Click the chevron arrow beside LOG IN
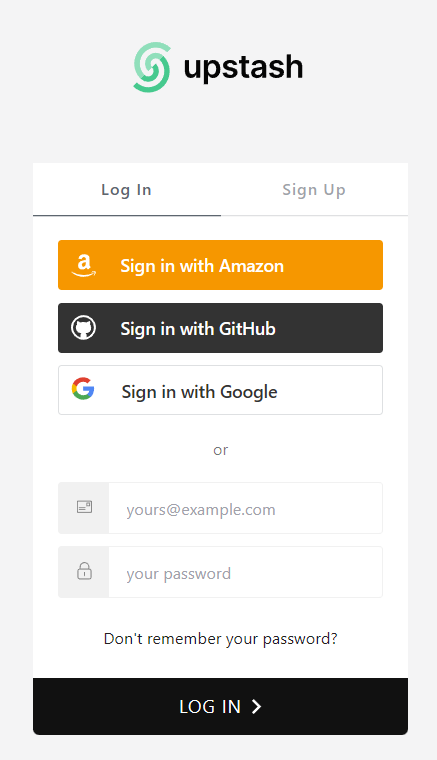437x760 pixels. point(256,707)
